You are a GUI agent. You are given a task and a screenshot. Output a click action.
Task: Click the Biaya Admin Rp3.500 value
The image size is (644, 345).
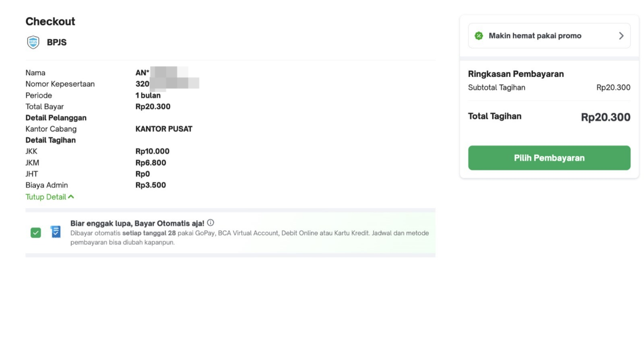[x=151, y=185]
